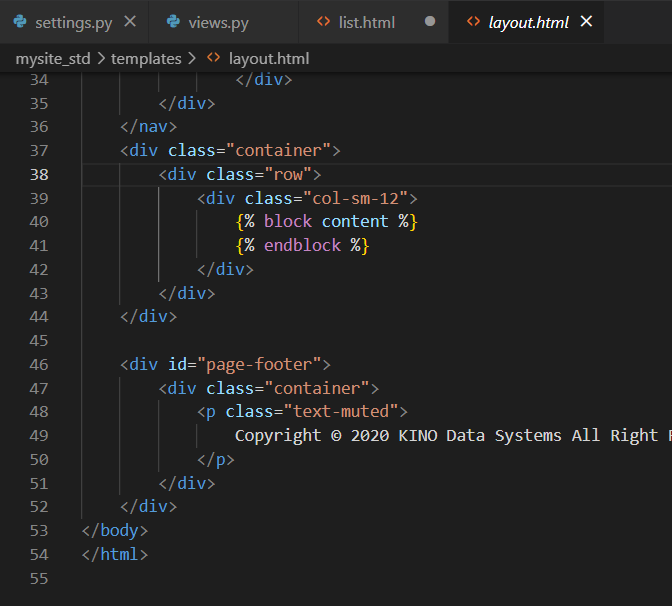The image size is (672, 606).
Task: Click the HTML icon on layout.html tab
Action: pos(473,21)
